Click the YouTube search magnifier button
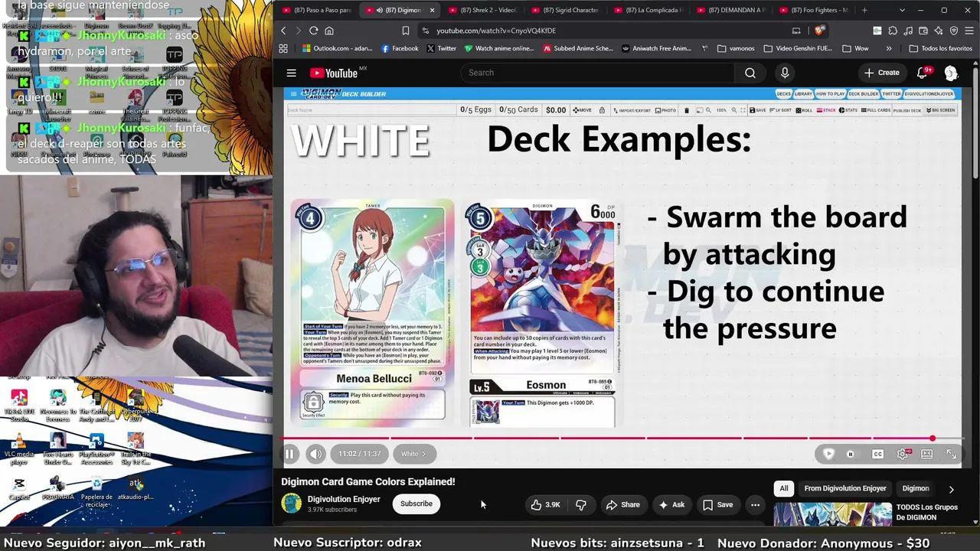The image size is (980, 551). (750, 73)
